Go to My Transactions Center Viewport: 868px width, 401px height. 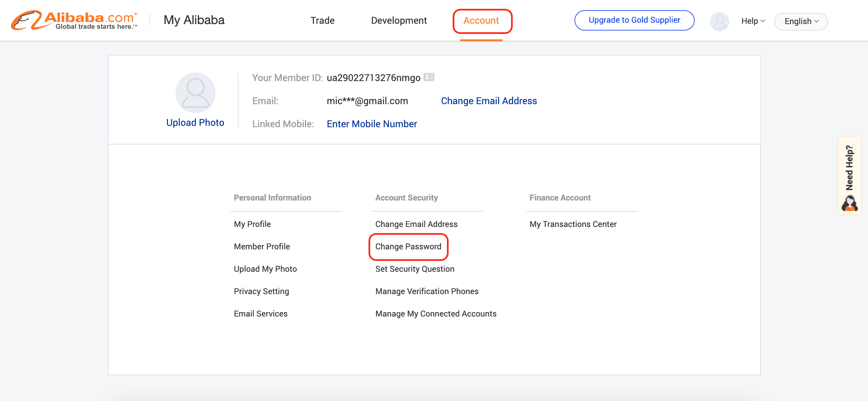573,224
